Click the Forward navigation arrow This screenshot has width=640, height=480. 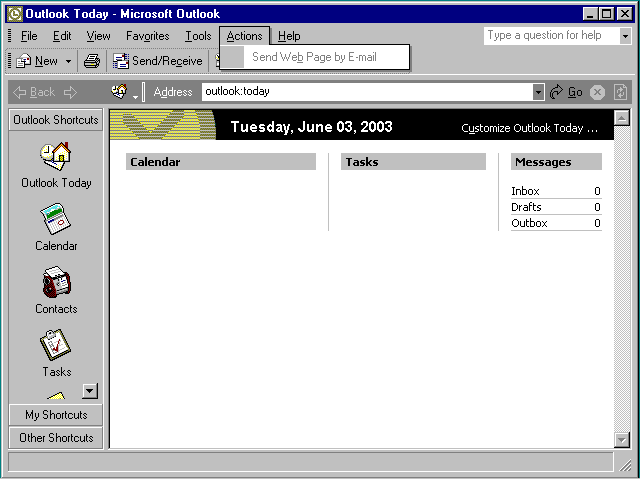click(x=70, y=92)
